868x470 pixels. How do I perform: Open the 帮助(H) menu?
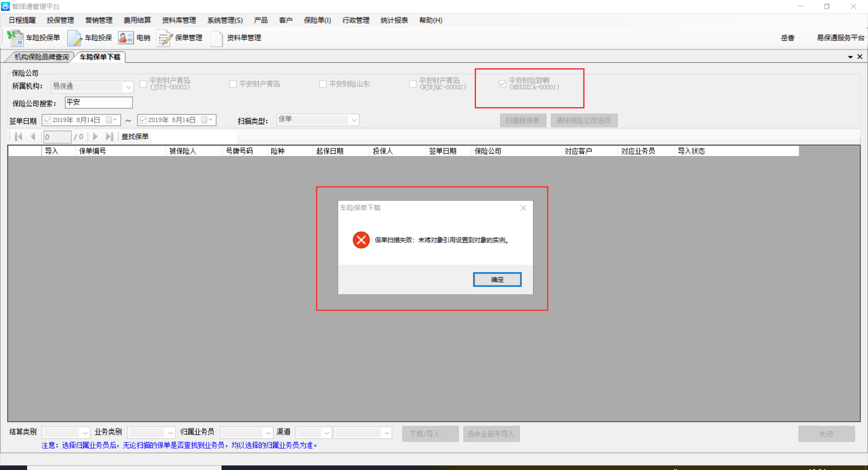tap(431, 20)
